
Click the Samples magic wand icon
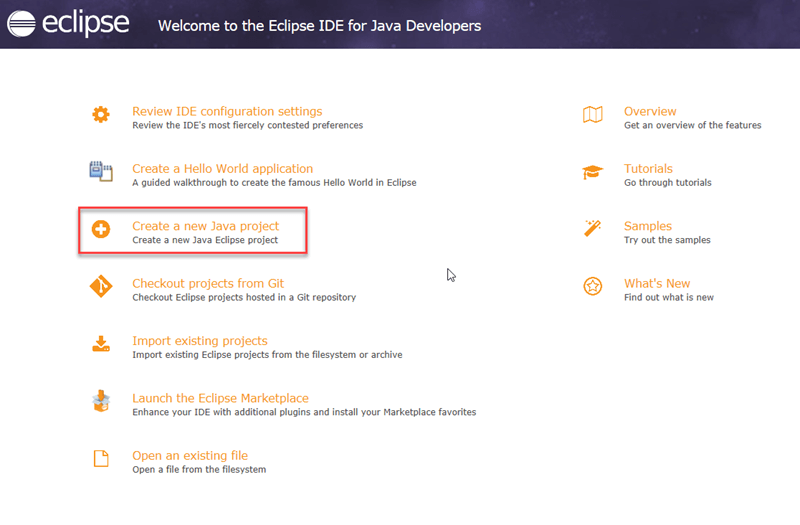tap(592, 229)
